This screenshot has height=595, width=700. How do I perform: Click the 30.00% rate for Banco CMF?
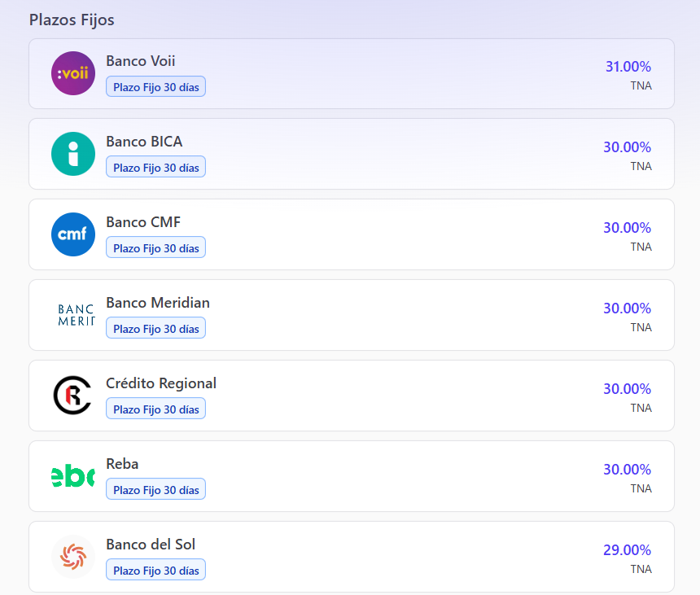pos(628,228)
